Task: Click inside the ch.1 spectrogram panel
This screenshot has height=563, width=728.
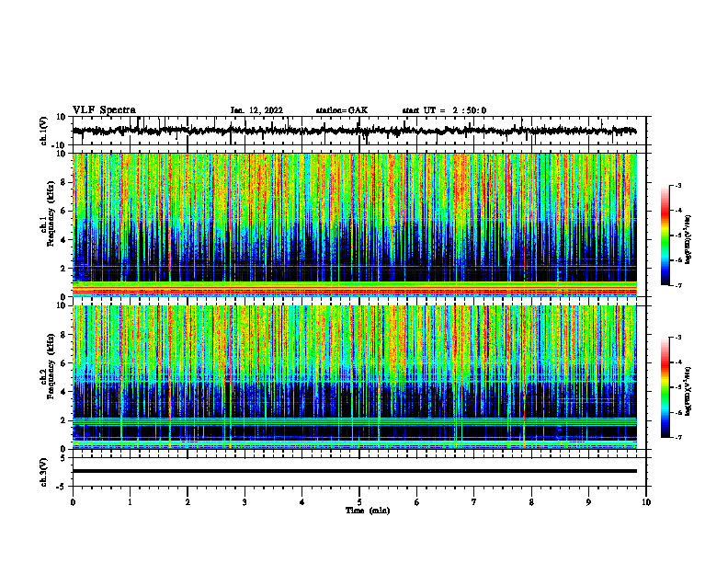Action: (354, 224)
